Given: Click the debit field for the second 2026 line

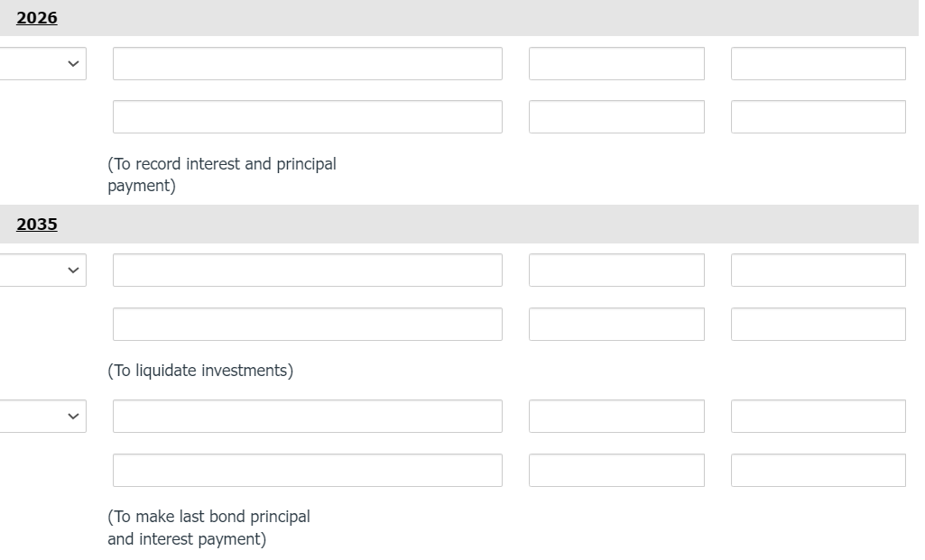Looking at the screenshot, I should point(616,116).
